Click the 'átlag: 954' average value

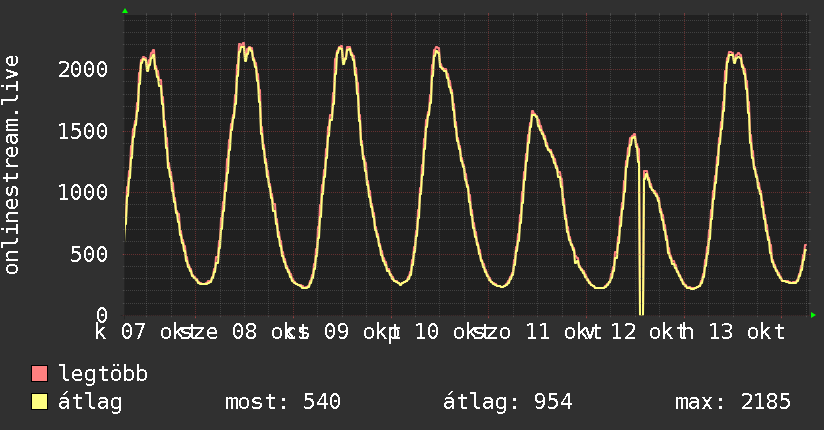pyautogui.click(x=507, y=402)
